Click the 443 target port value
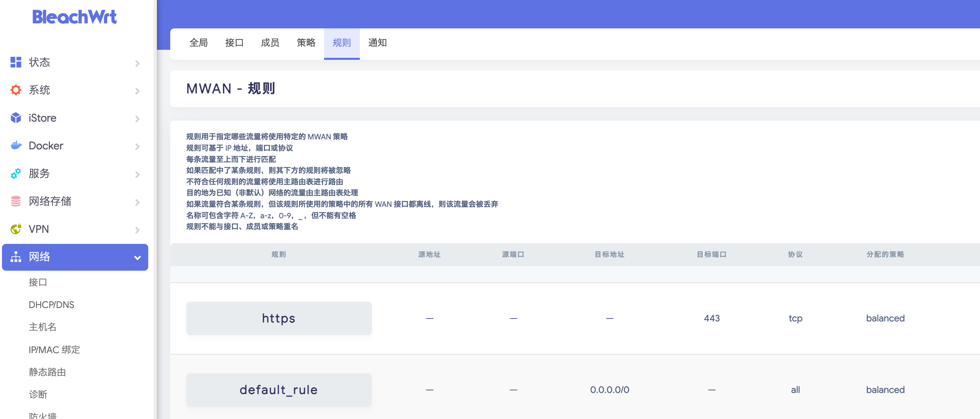Screen dimensions: 980x419 tap(712, 318)
